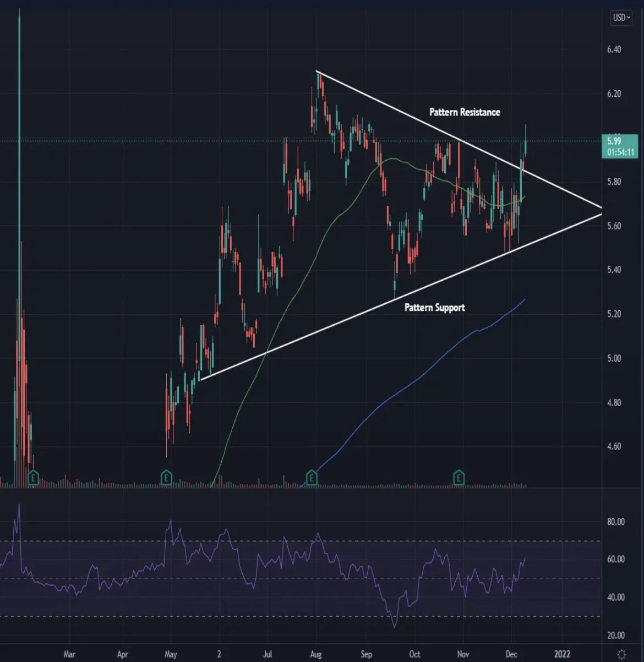Click the 5.20 price axis label

(614, 314)
